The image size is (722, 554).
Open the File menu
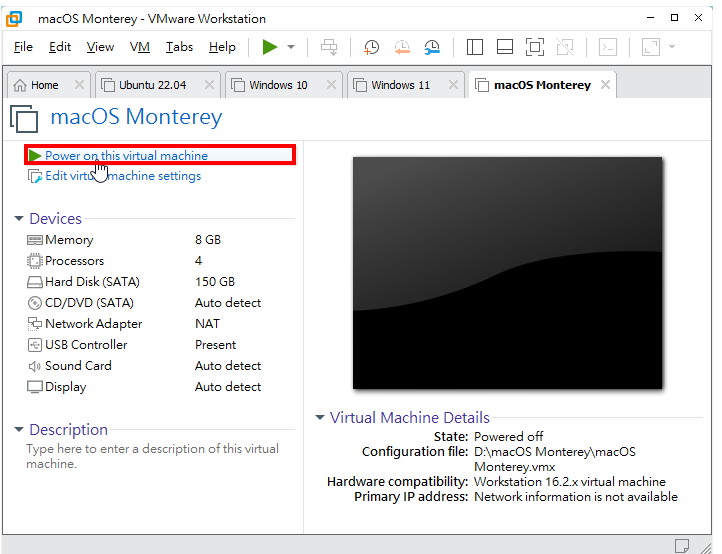[23, 47]
